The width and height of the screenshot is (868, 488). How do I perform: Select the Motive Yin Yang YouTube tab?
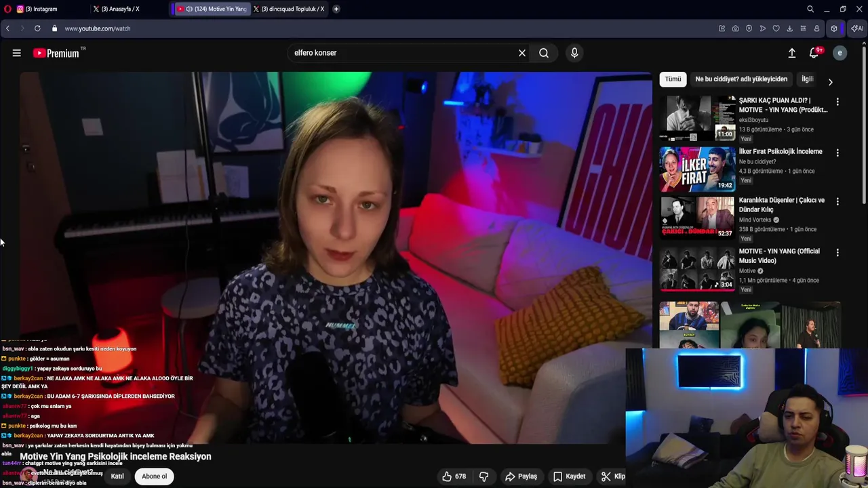click(212, 9)
